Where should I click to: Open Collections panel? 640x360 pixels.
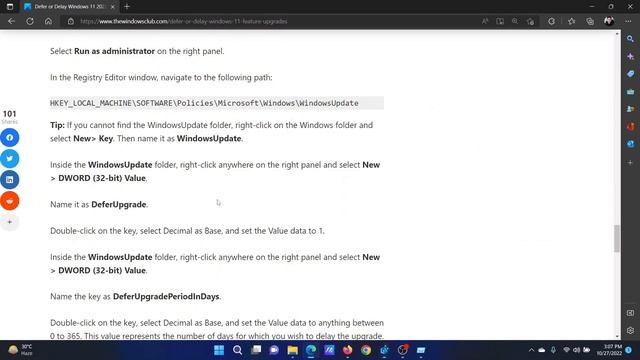coord(590,21)
